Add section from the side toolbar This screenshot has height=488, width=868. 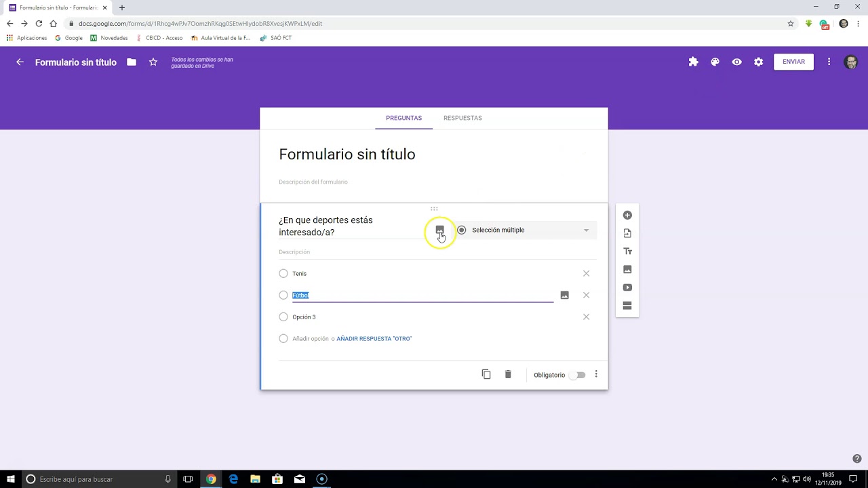(x=627, y=306)
